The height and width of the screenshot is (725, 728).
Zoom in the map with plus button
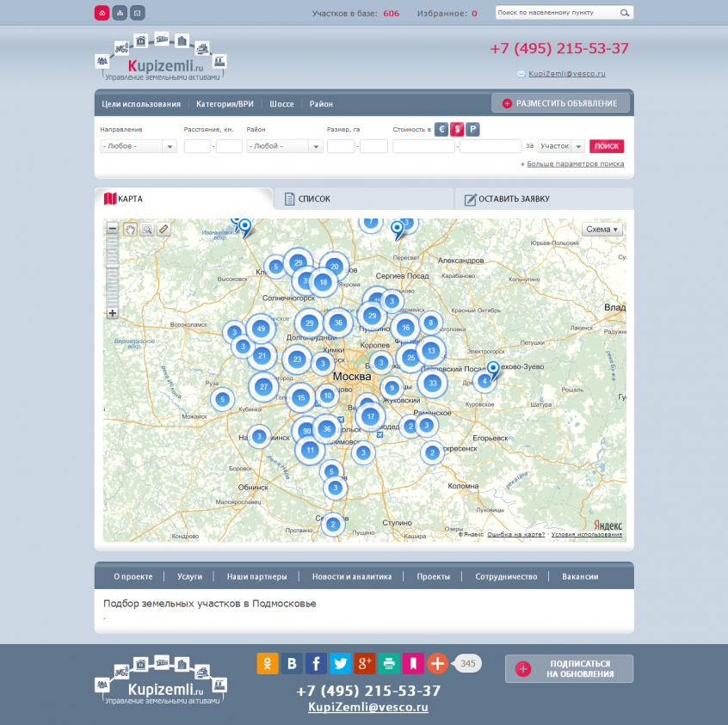point(112,313)
